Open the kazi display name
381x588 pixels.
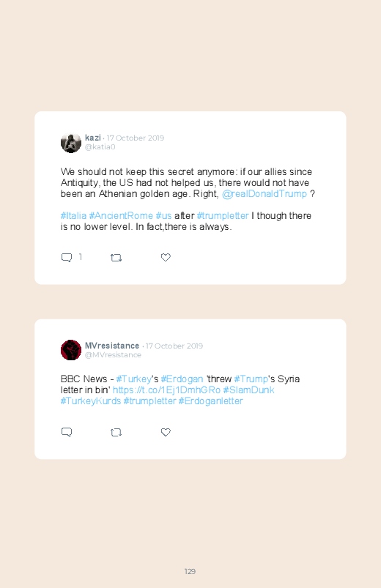pyautogui.click(x=93, y=138)
